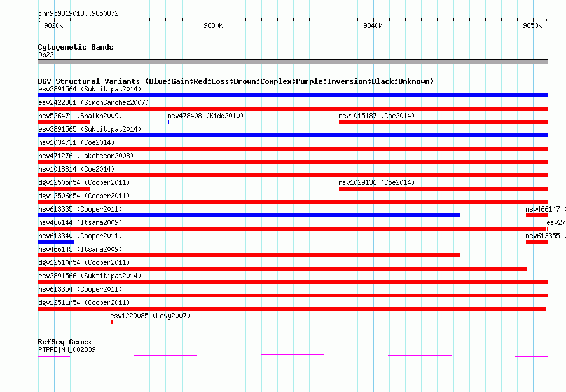
Task: Open nsv1029136 (Coe2014) variant label
Action: (x=376, y=182)
